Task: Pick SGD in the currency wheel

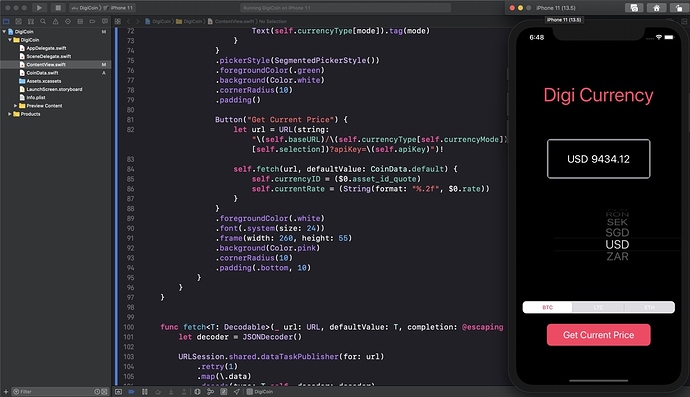Action: click(x=617, y=232)
